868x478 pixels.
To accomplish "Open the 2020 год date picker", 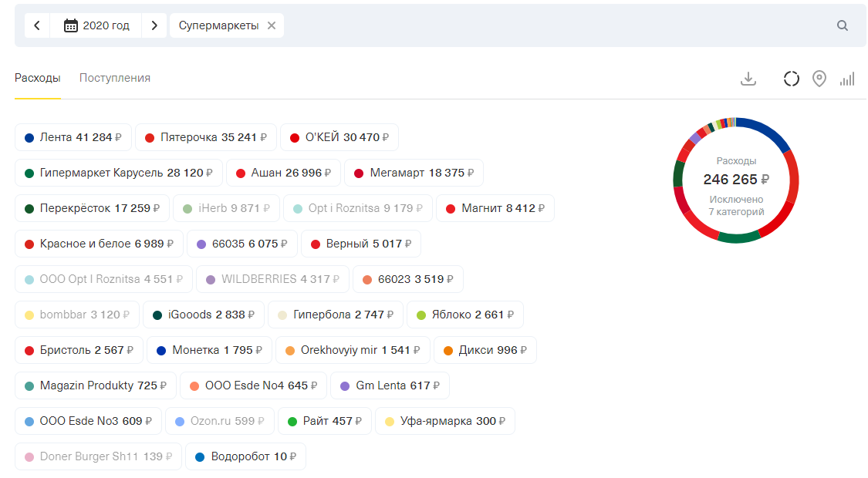I will click(x=96, y=25).
